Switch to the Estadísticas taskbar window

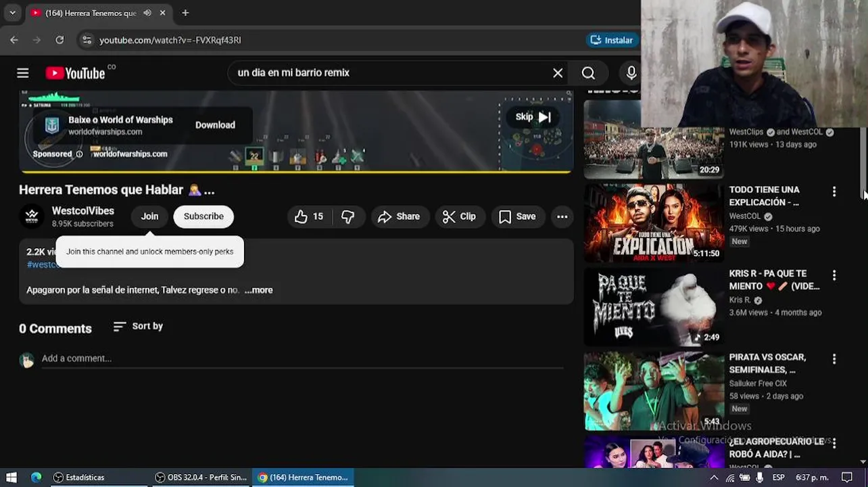pyautogui.click(x=97, y=478)
